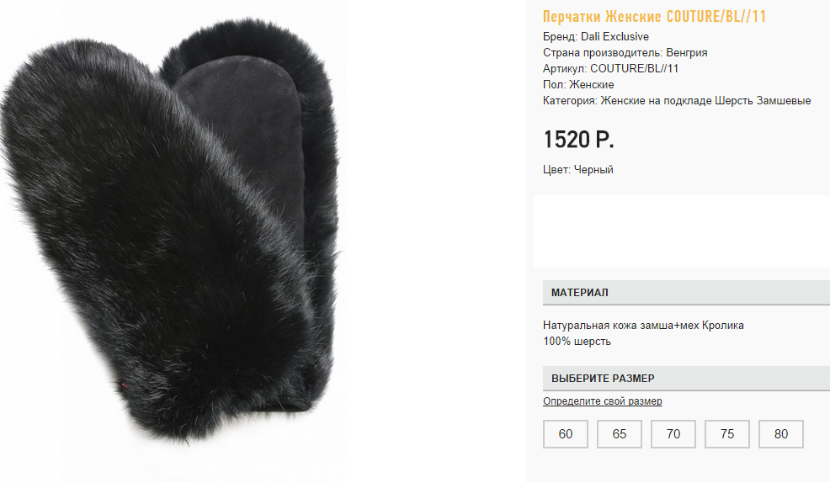Click the color label 'Цвет: Черный'

(x=578, y=170)
